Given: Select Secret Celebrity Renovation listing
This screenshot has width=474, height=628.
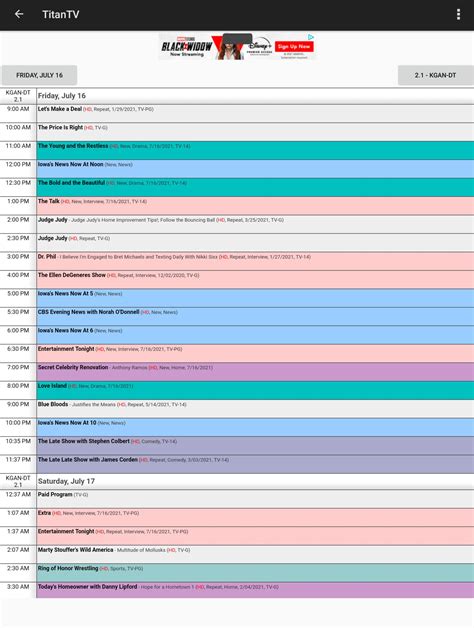Looking at the screenshot, I should pyautogui.click(x=255, y=372).
